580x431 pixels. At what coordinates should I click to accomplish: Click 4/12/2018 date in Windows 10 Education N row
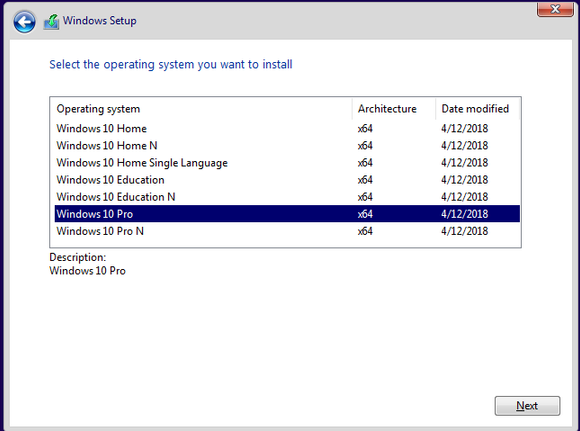464,196
